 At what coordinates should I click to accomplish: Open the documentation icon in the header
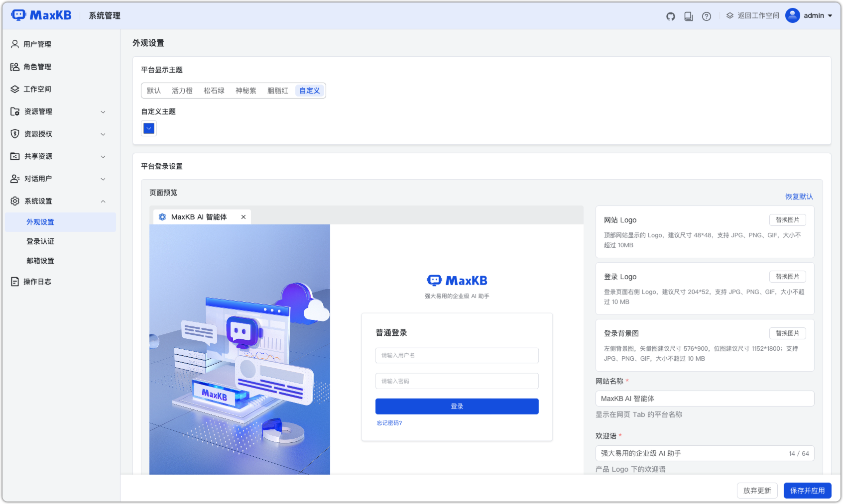point(689,16)
